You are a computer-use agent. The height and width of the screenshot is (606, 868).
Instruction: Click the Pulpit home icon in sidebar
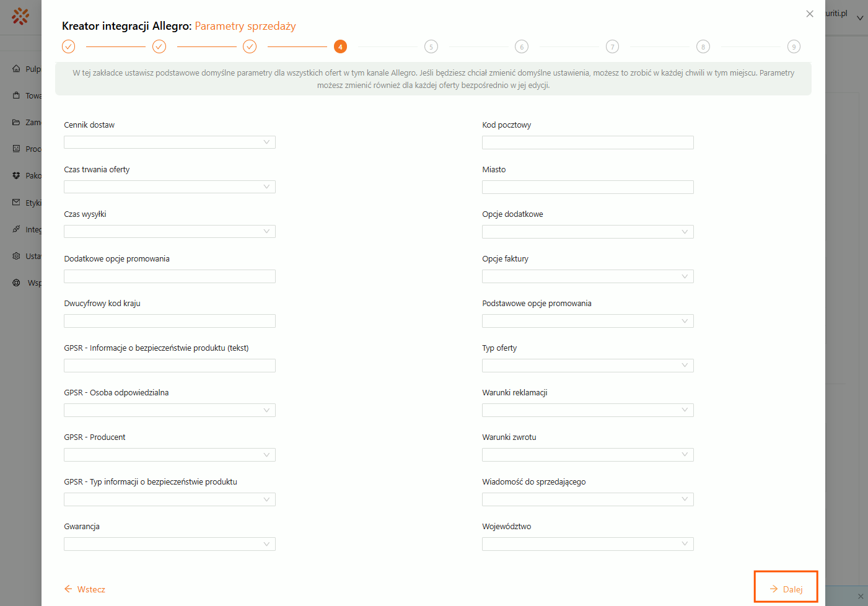pos(16,69)
